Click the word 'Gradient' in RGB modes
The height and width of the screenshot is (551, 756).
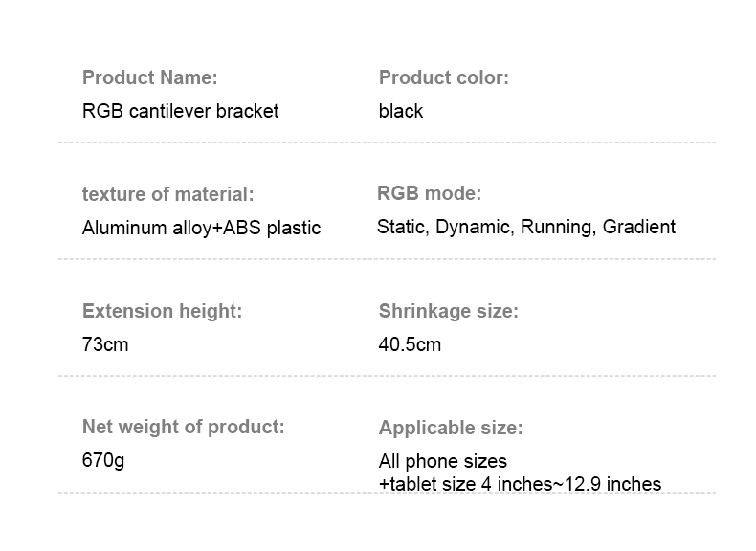tap(638, 227)
